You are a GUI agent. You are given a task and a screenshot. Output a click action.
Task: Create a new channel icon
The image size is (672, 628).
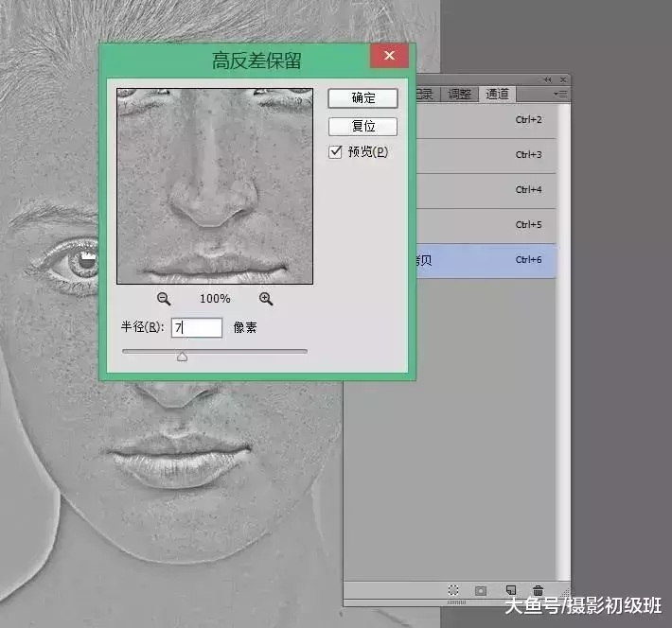pyautogui.click(x=511, y=590)
